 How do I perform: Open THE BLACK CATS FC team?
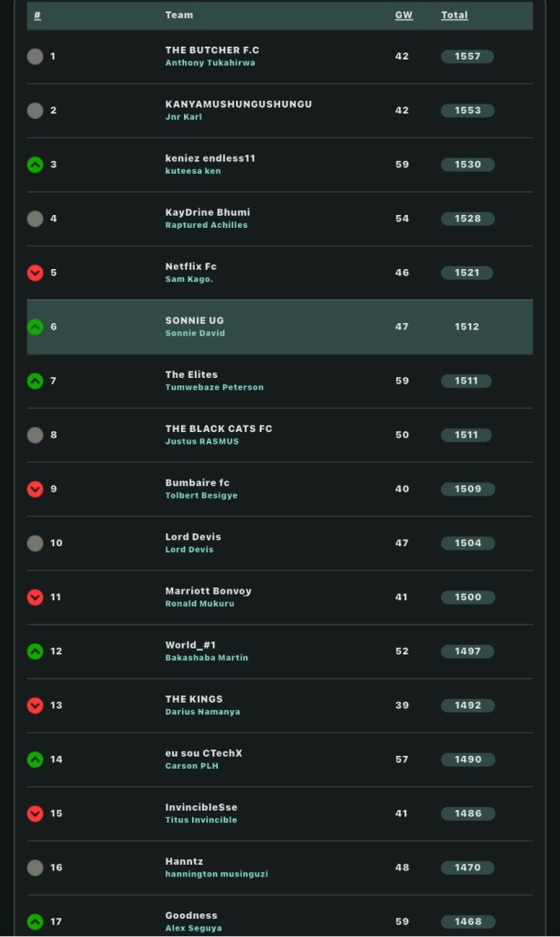tap(218, 428)
